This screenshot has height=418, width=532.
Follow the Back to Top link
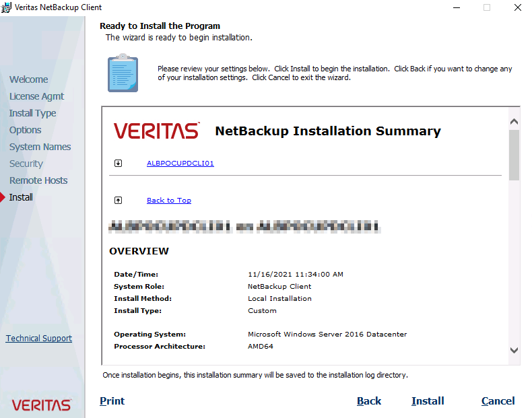click(x=168, y=200)
